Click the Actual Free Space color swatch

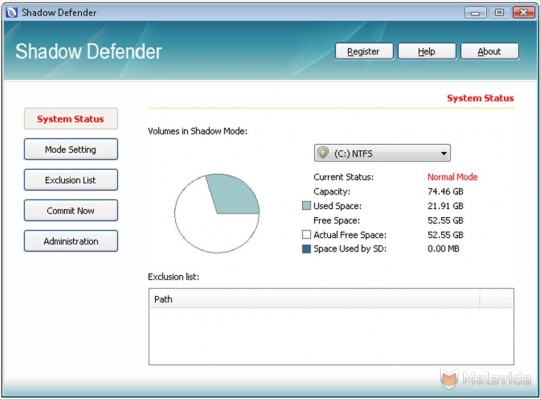pyautogui.click(x=306, y=235)
